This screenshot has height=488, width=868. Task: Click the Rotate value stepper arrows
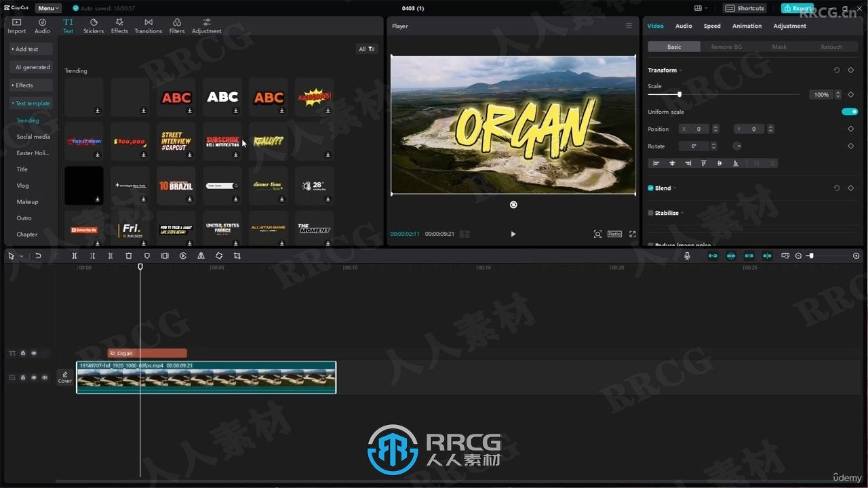click(x=713, y=146)
